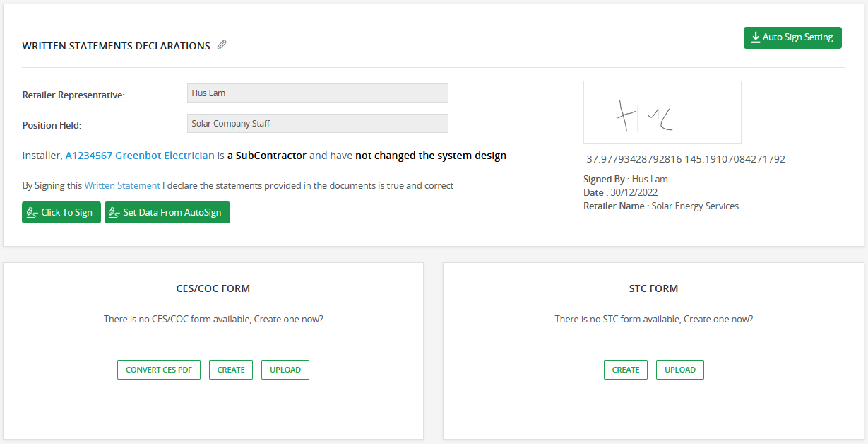
Task: Click the bold 'a SubContractor' text
Action: pyautogui.click(x=267, y=156)
